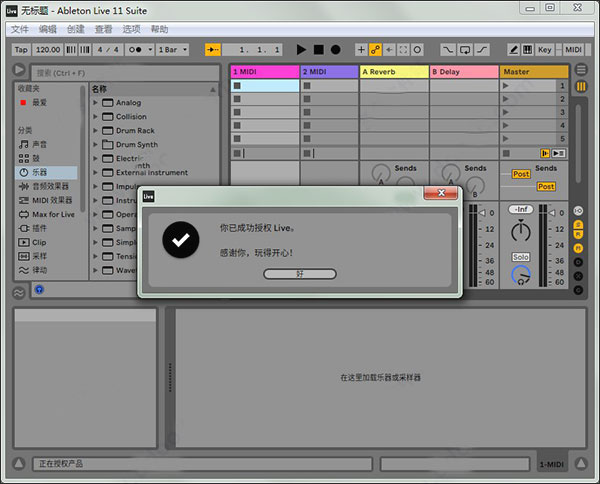Toggle the upper Post send button
Screen dimensions: 600x484
521,174
